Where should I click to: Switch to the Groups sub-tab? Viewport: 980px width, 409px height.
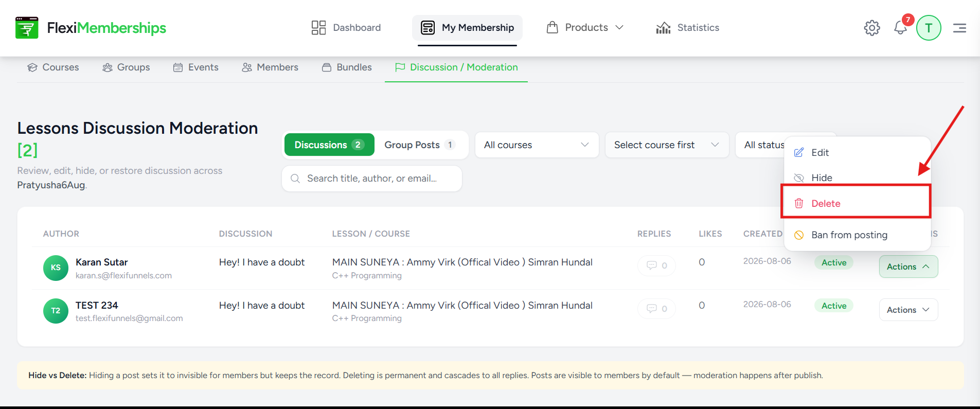tap(127, 67)
